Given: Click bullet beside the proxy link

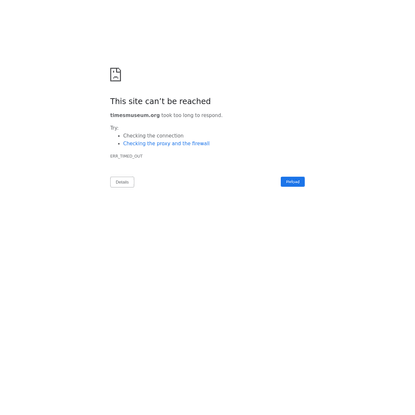Looking at the screenshot, I should point(119,144).
